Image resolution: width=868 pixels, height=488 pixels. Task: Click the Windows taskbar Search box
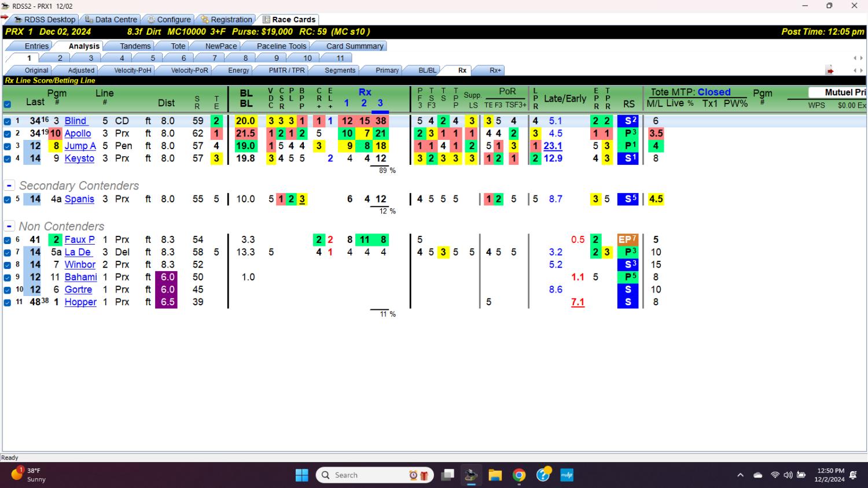(375, 475)
